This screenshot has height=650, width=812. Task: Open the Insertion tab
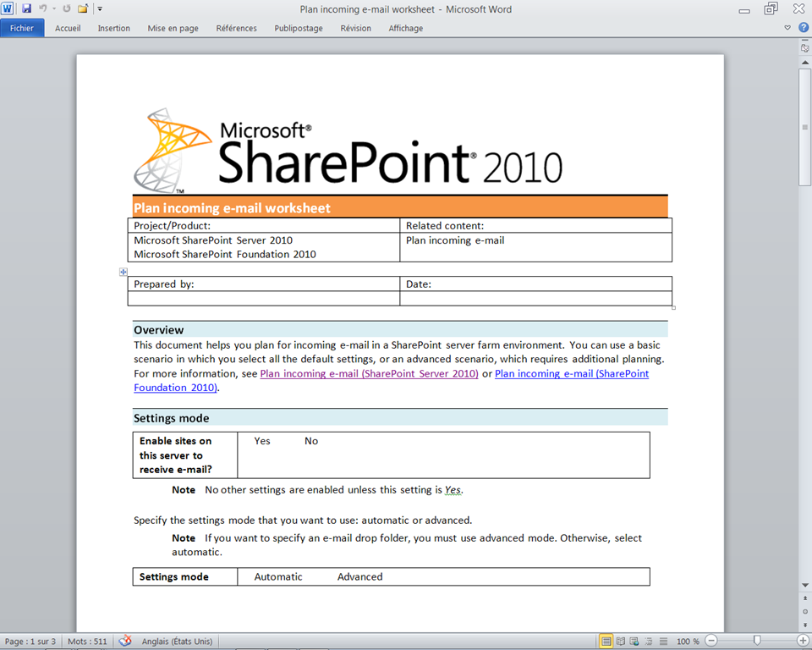click(x=114, y=28)
